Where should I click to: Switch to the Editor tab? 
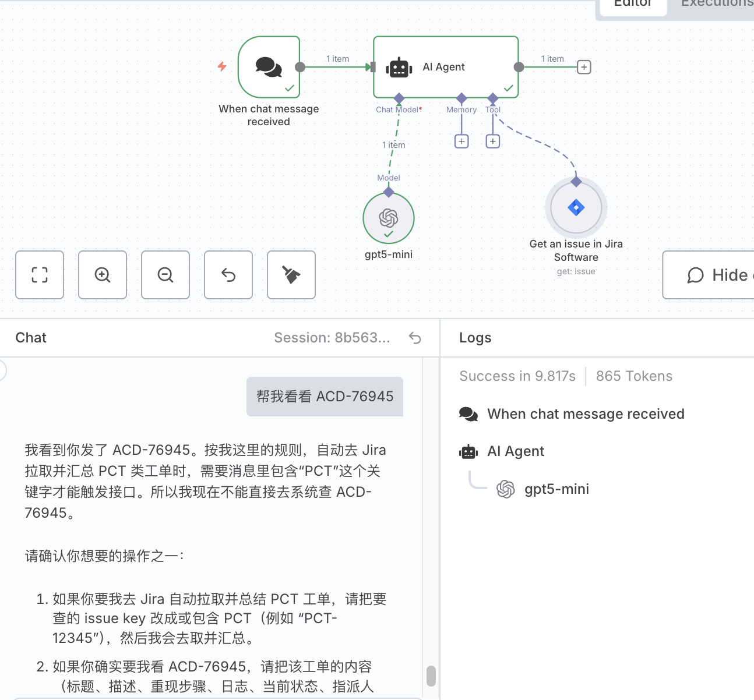633,5
